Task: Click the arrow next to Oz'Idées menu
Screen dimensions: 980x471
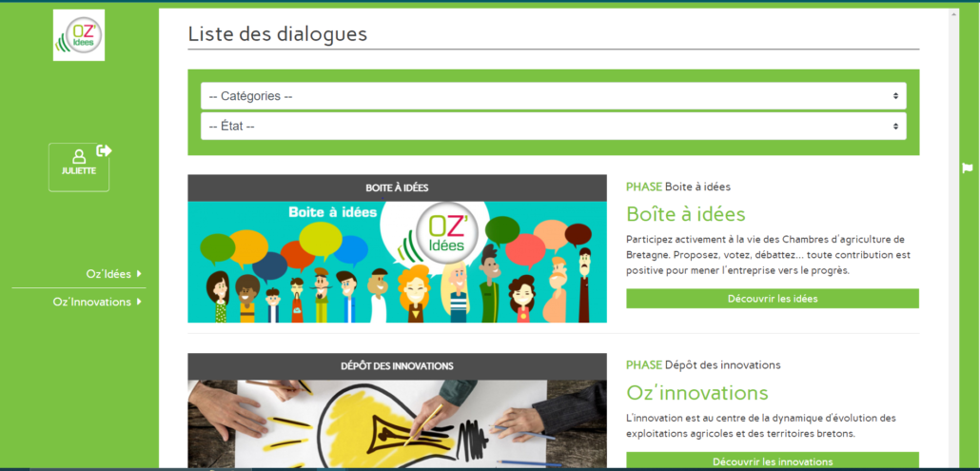Action: 139,274
